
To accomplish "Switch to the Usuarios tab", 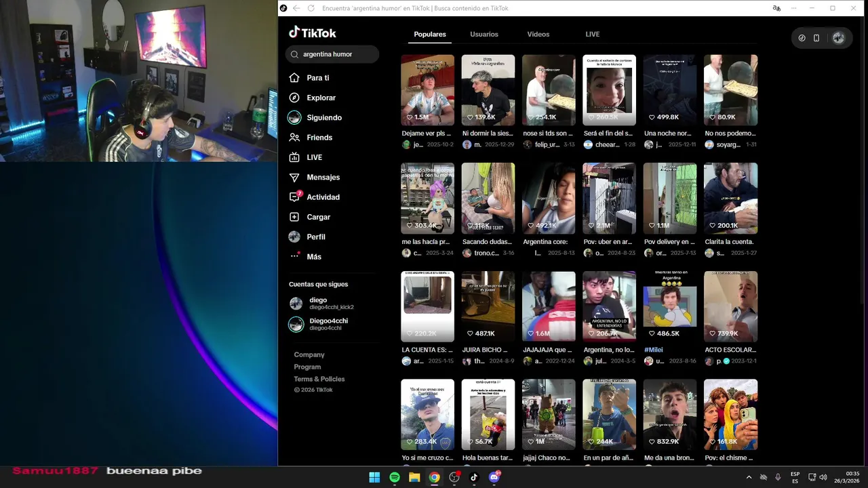I will (x=484, y=34).
